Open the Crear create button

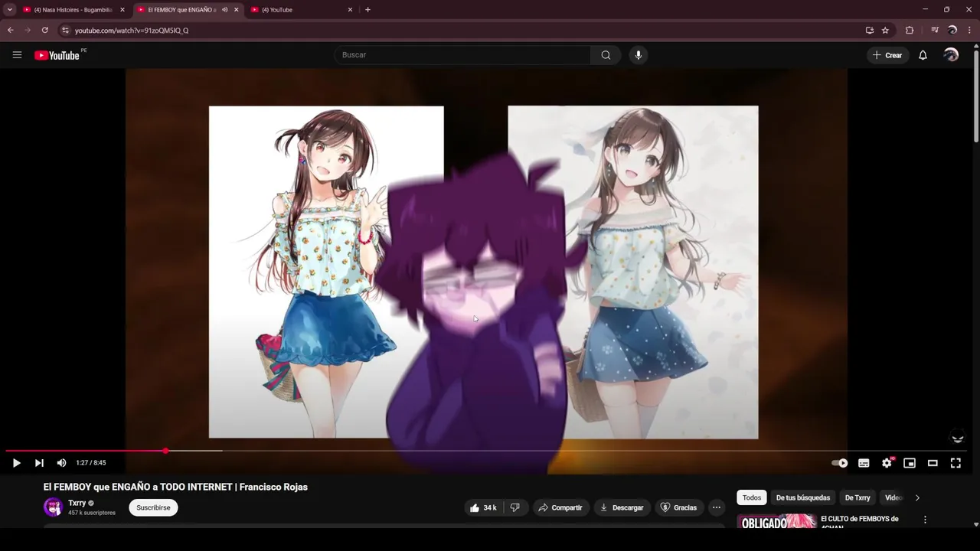[x=887, y=55]
